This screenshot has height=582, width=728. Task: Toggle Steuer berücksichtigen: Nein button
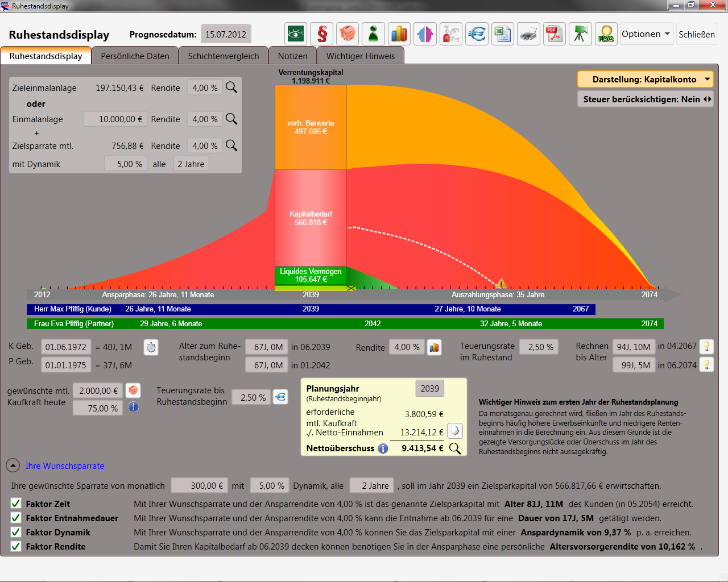[645, 99]
